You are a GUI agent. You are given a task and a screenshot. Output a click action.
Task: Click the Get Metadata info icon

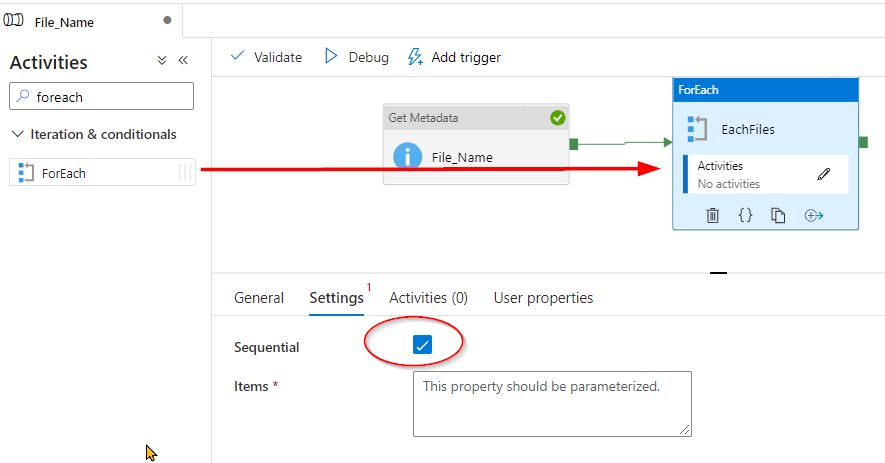coord(407,156)
